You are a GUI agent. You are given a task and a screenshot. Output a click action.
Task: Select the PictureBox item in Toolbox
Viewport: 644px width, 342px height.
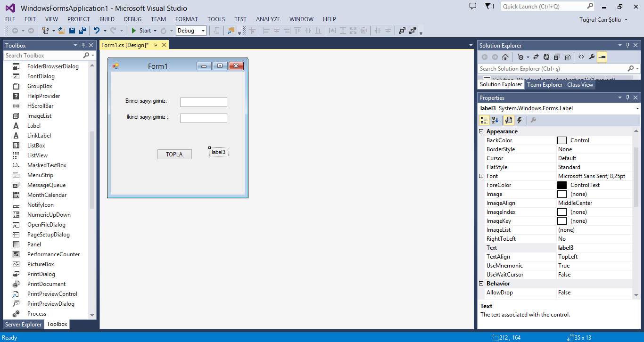point(41,264)
